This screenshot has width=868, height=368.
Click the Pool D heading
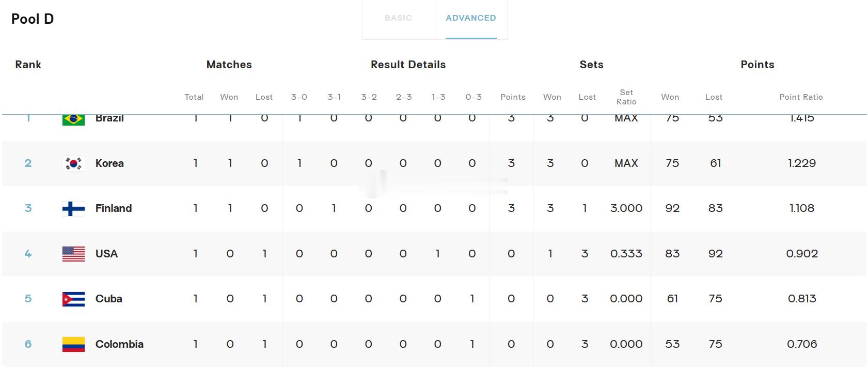click(33, 19)
